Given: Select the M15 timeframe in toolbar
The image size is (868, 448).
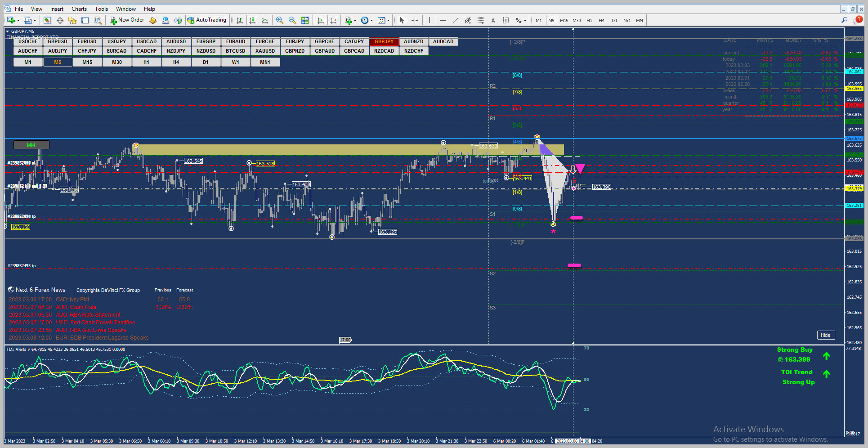Looking at the screenshot, I should tap(564, 20).
